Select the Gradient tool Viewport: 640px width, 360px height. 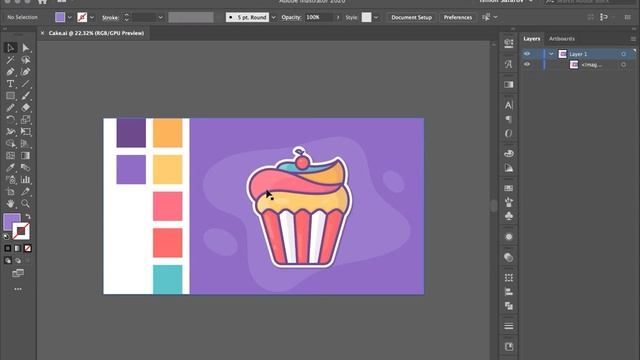click(x=26, y=156)
